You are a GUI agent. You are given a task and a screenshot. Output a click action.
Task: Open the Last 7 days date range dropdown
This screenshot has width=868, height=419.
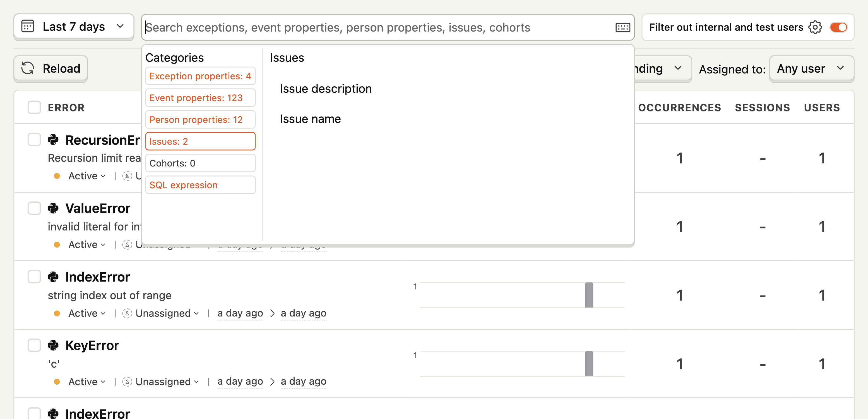74,27
